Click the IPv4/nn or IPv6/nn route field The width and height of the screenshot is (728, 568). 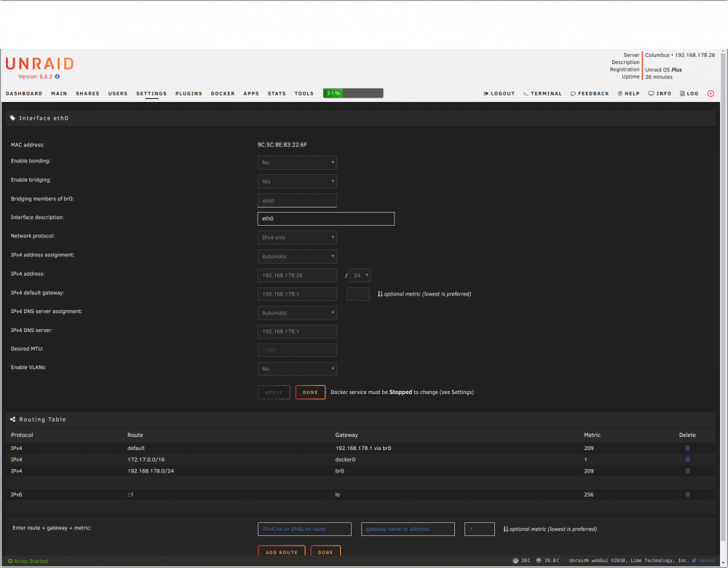click(x=304, y=529)
